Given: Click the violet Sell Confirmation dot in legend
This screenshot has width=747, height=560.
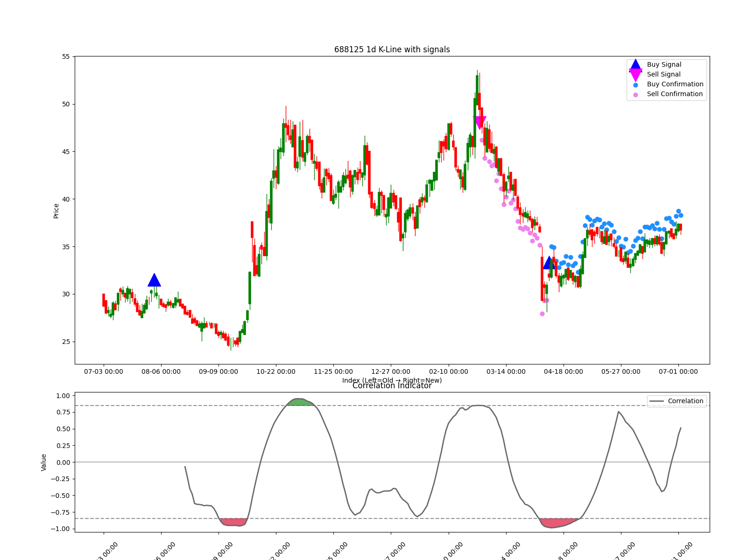Looking at the screenshot, I should click(635, 95).
